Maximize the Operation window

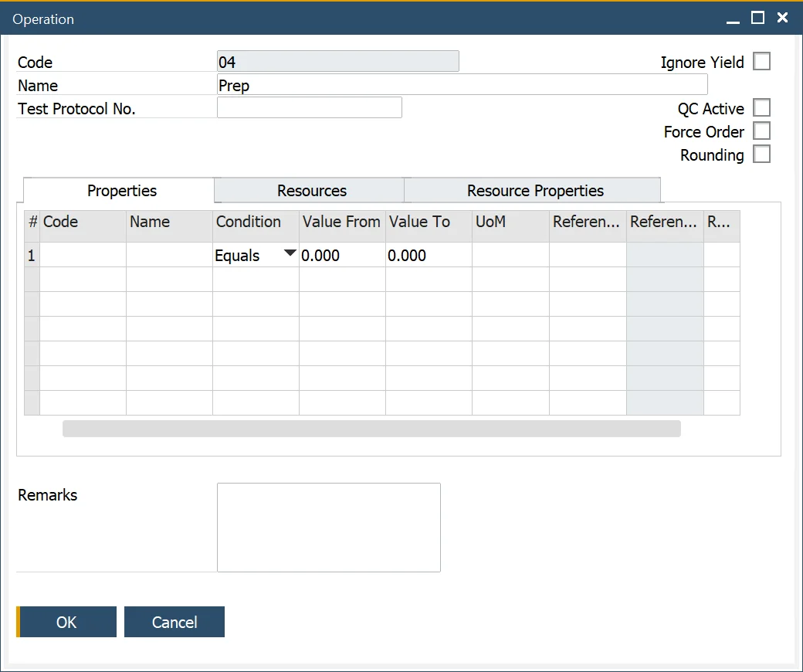click(x=757, y=18)
